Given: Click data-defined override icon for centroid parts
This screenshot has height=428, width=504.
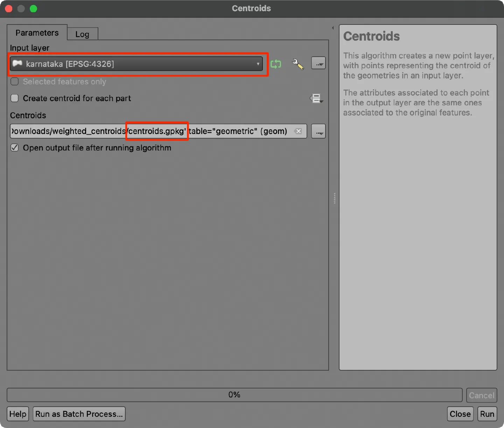Looking at the screenshot, I should [x=316, y=98].
